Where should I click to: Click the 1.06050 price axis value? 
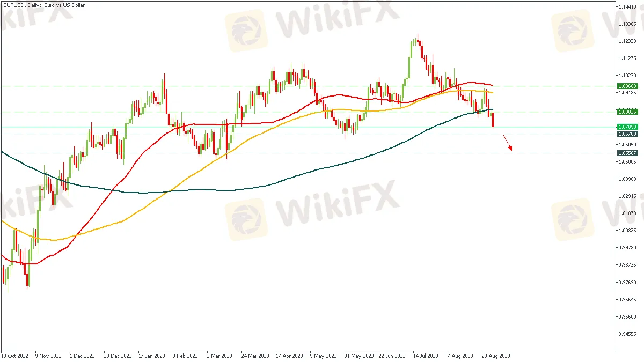pos(628,144)
